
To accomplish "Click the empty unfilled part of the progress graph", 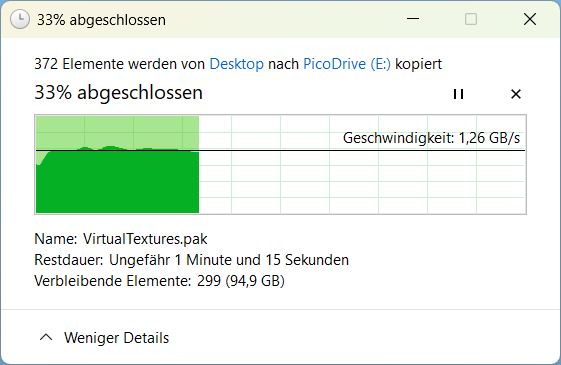I will click(362, 182).
